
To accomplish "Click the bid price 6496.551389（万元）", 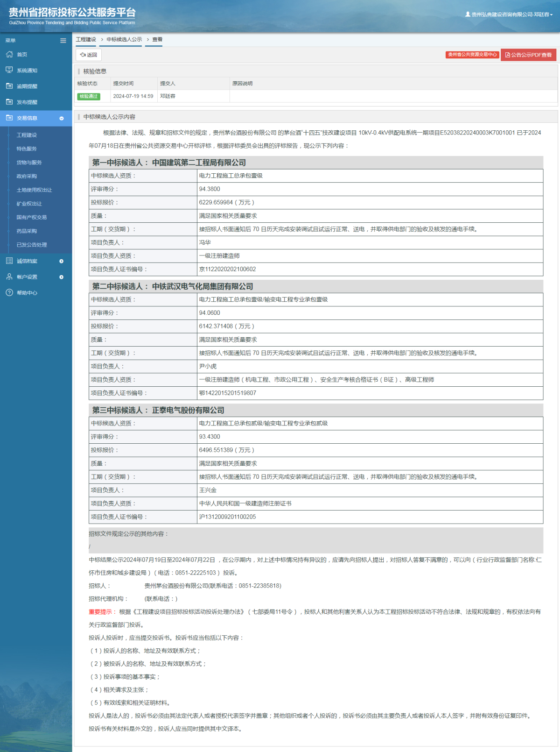I will pyautogui.click(x=227, y=450).
